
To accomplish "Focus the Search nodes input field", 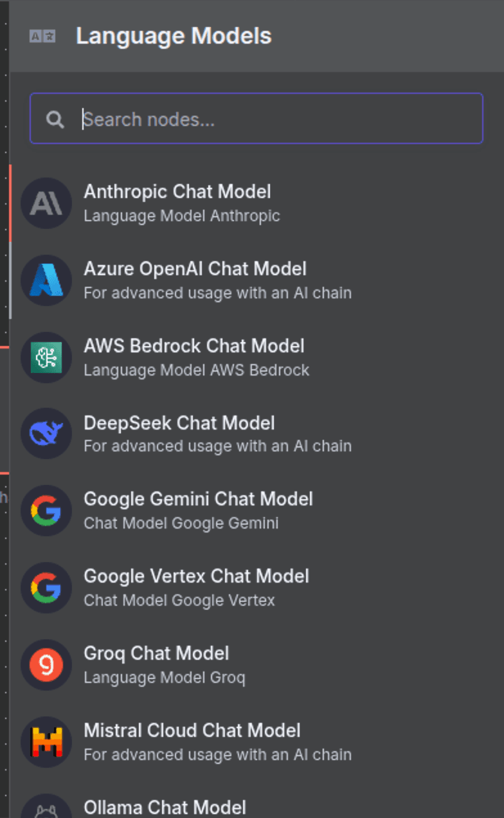I will pyautogui.click(x=256, y=118).
